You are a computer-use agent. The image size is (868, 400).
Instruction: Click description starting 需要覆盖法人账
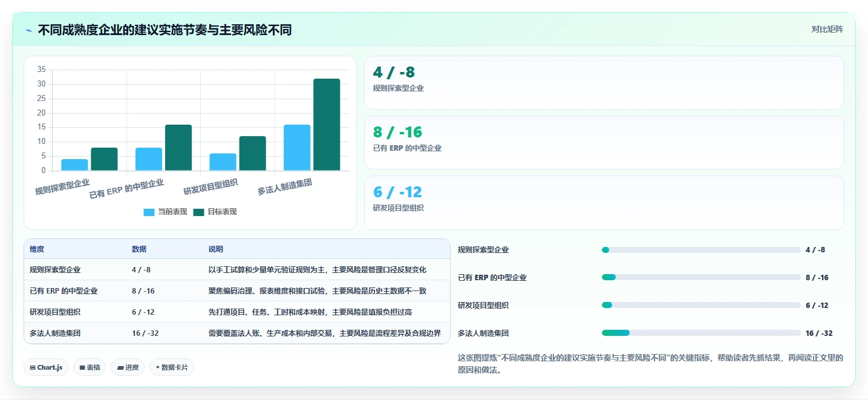click(x=325, y=333)
